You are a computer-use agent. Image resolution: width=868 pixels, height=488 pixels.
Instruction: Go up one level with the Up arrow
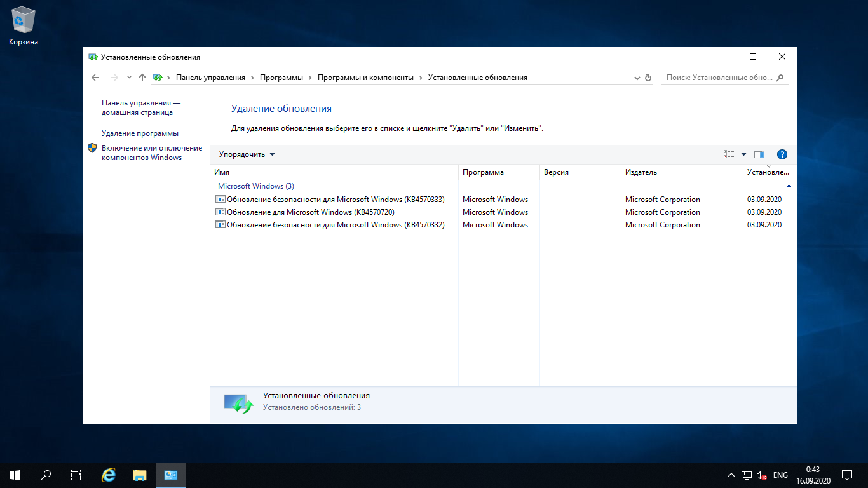(142, 78)
